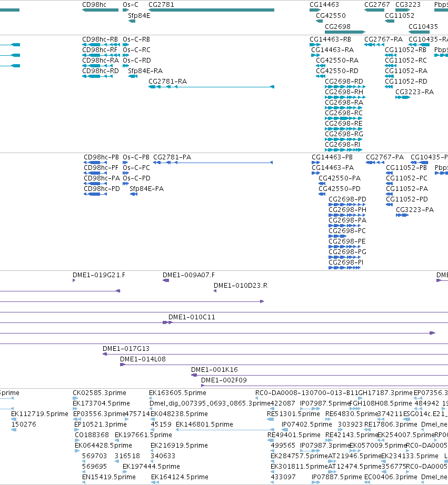Open transcript CD98hc-RB
The width and height of the screenshot is (448, 485).
pos(100,39)
